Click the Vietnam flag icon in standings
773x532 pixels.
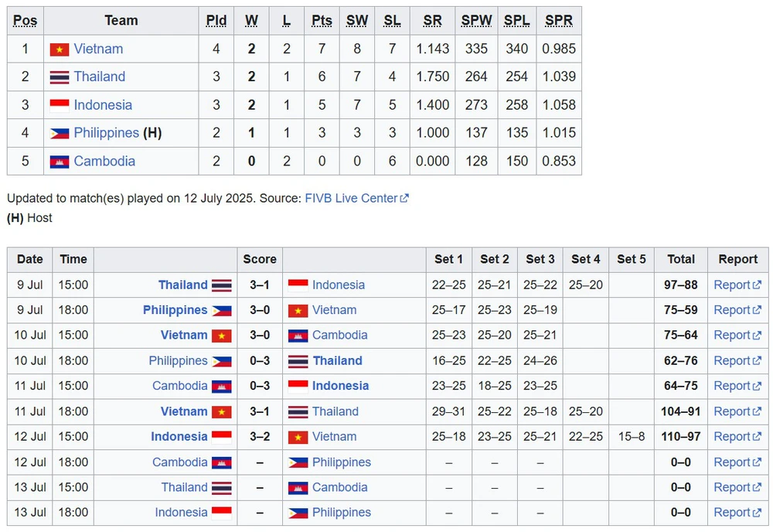tap(60, 49)
